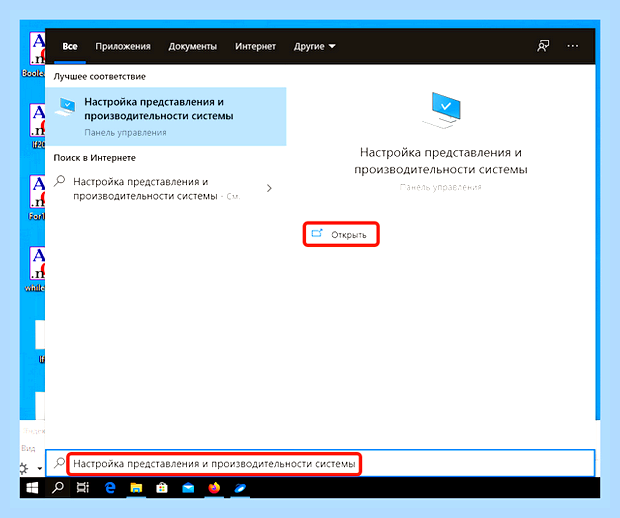Open the web search result Настройка представления
Screen dimensions: 620x518
tap(166, 189)
